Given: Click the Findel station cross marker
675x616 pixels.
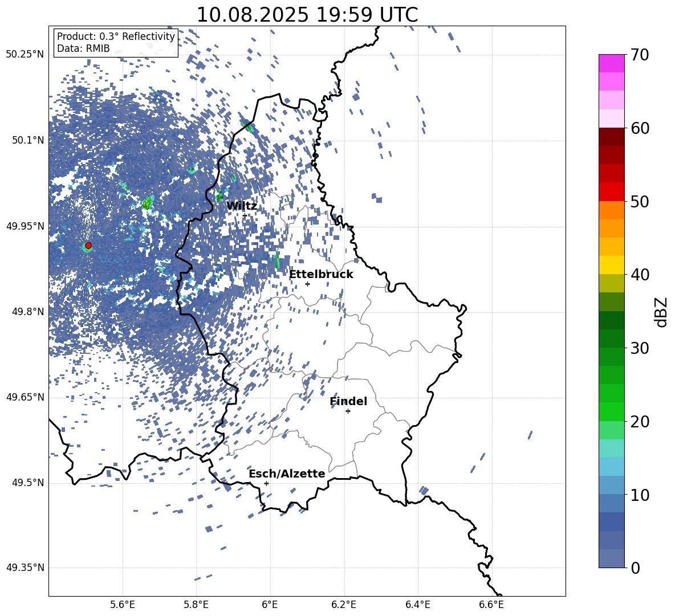Looking at the screenshot, I should [348, 411].
